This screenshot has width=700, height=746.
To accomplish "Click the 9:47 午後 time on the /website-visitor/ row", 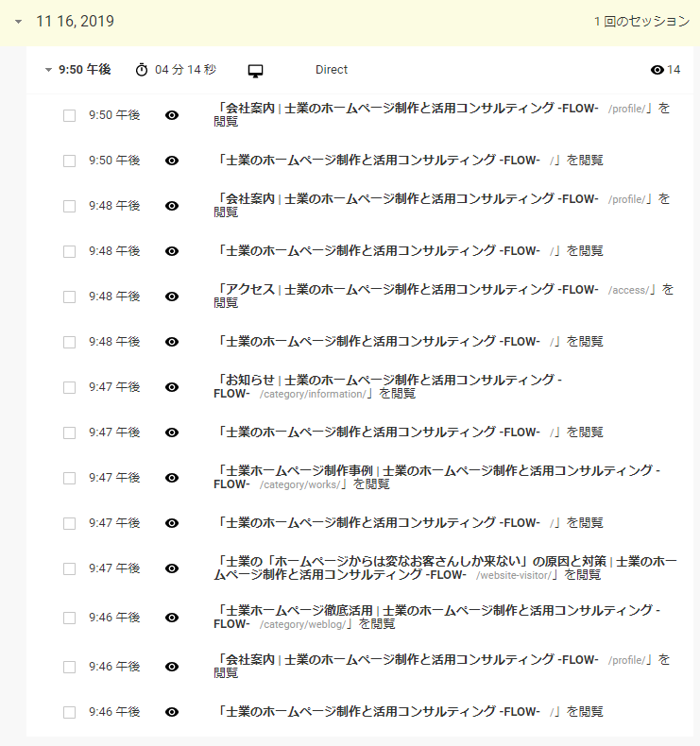I will (114, 568).
